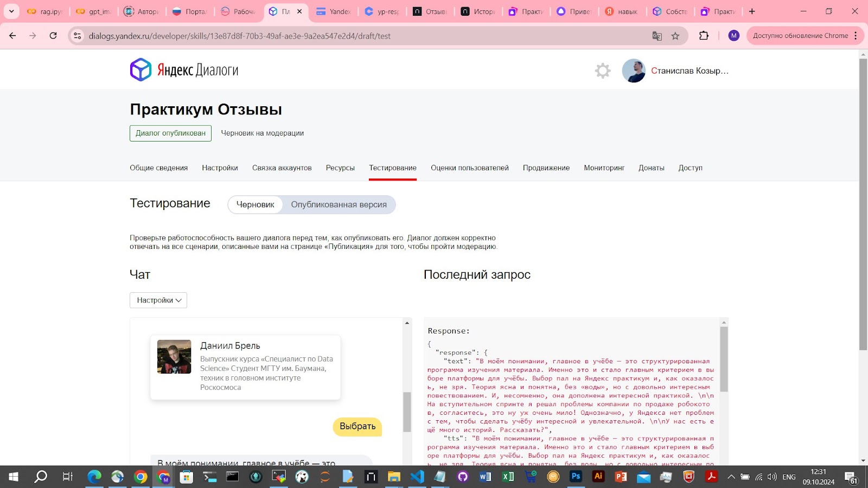Open File Explorer from taskbar
The width and height of the screenshot is (868, 488).
click(x=394, y=477)
